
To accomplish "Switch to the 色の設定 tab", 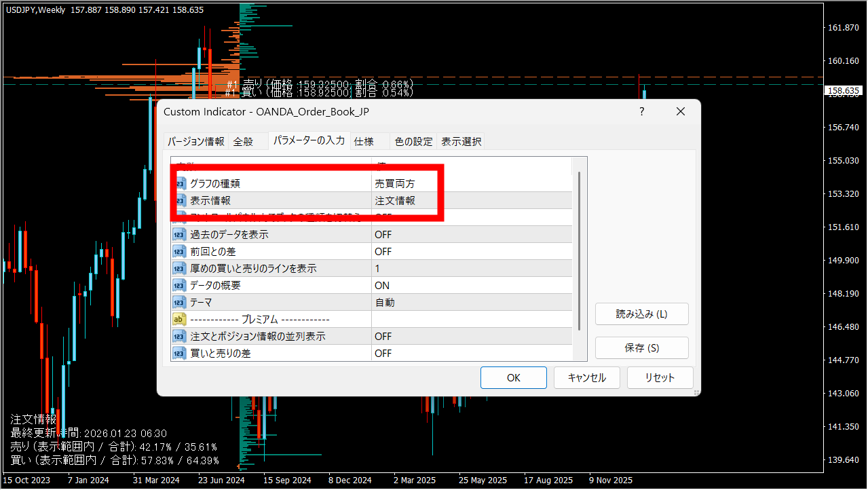I will [413, 141].
